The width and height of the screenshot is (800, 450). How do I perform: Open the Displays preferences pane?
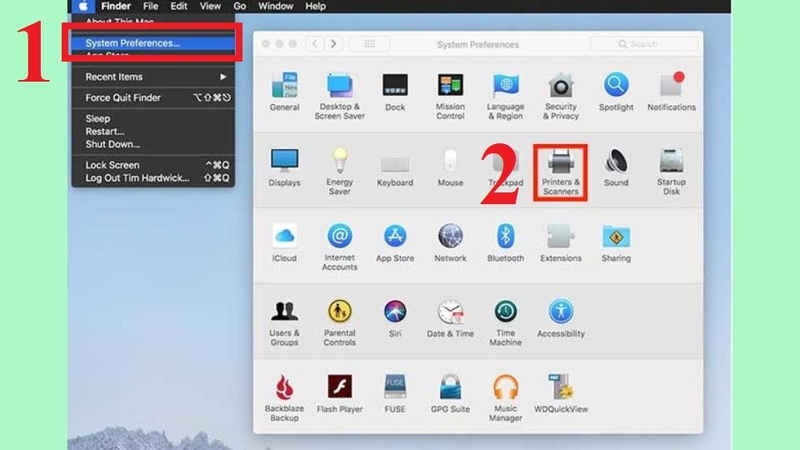(x=284, y=167)
